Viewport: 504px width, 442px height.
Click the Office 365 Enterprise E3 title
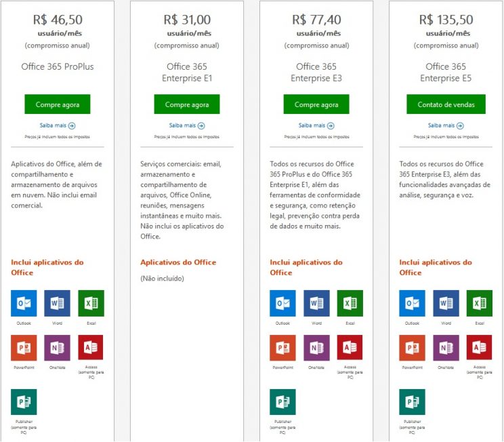[x=316, y=73]
